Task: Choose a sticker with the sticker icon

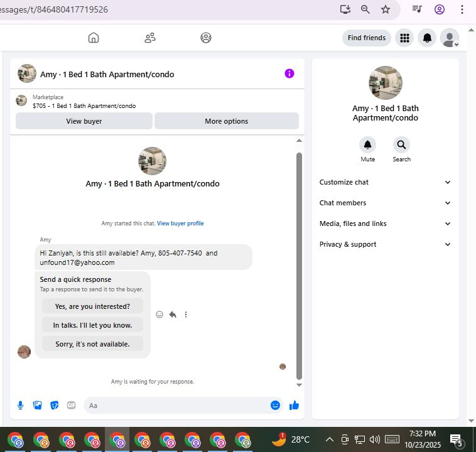Action: [x=55, y=406]
